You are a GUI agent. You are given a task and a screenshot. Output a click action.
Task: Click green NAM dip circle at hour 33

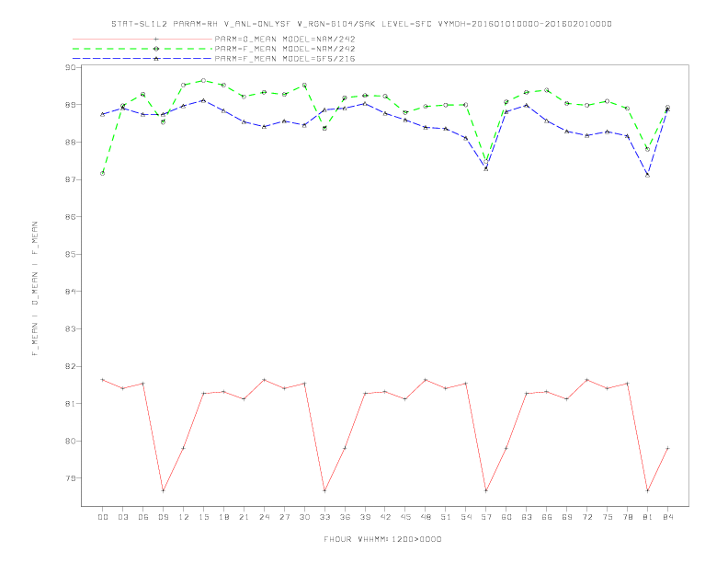(x=324, y=128)
